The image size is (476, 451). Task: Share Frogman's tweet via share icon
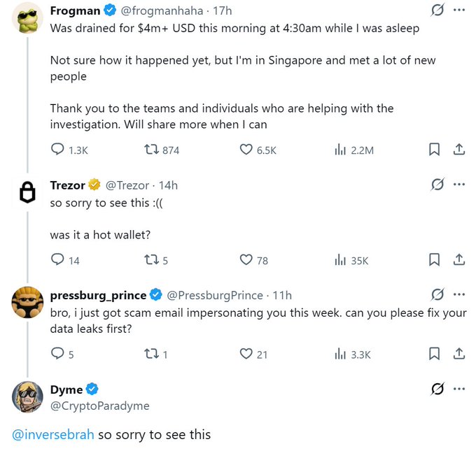(x=459, y=150)
